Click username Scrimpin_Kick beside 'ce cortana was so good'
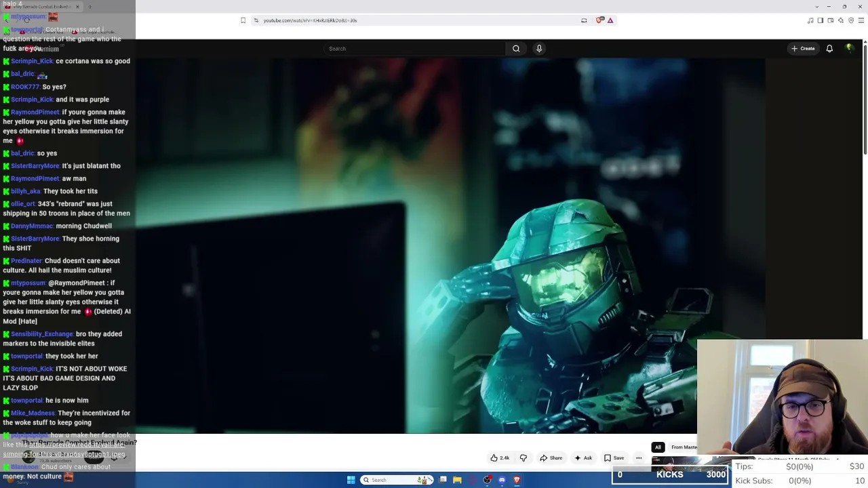868x488 pixels. (32, 61)
